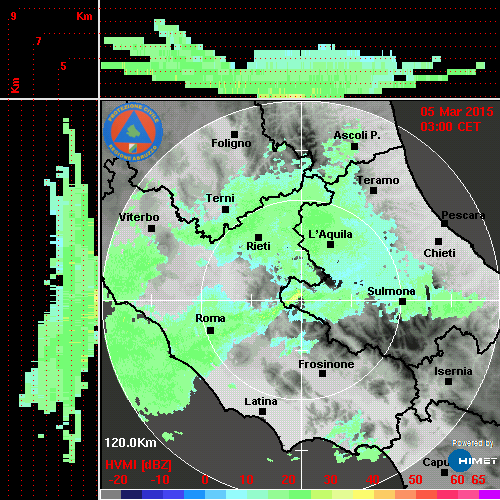Click the Frosinone city marker square
Image resolution: width=500 pixels, height=500 pixels.
[322, 374]
